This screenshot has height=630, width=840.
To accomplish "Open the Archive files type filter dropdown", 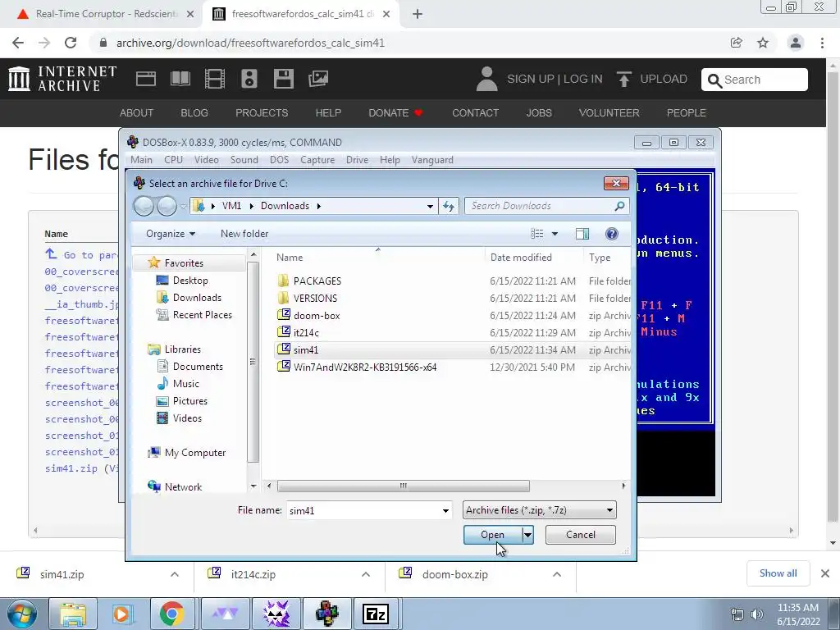I will [540, 510].
